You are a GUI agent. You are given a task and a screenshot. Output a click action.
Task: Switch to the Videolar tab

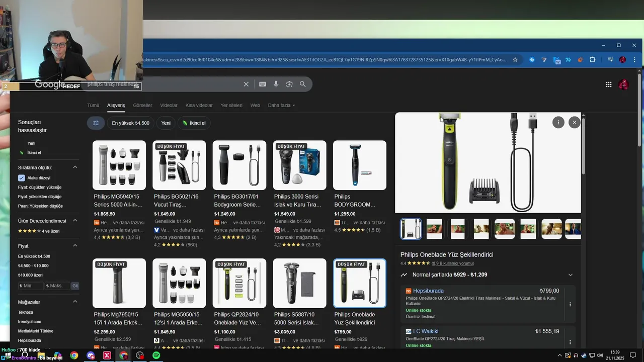pos(169,105)
